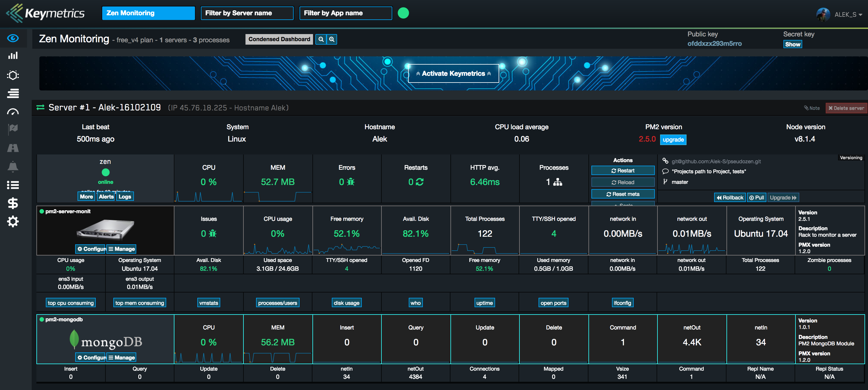Click the bell notifications sidebar icon
868x390 pixels.
[13, 167]
